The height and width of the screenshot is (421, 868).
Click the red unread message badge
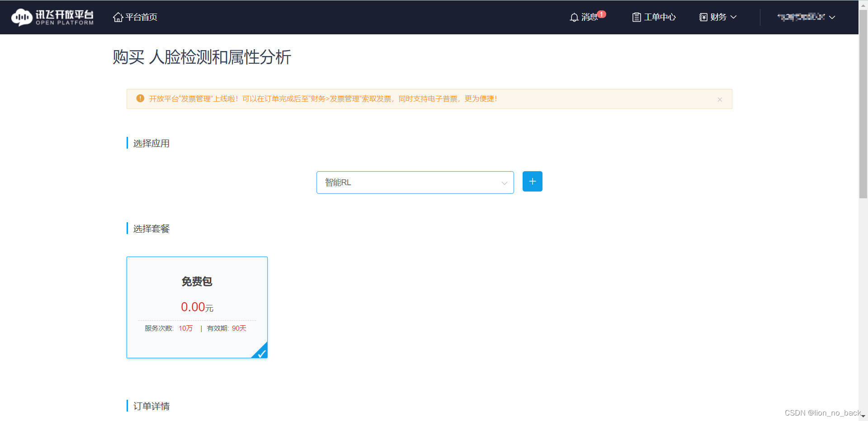coord(601,14)
